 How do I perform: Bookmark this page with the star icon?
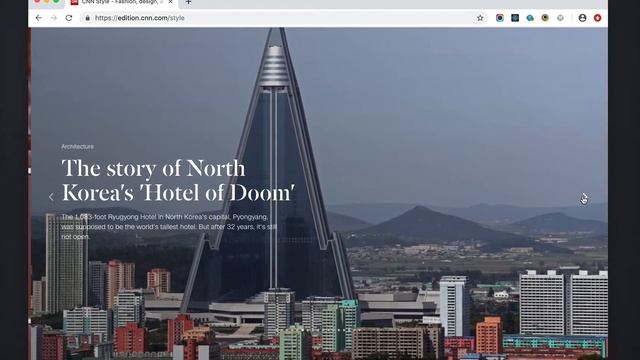tap(480, 18)
